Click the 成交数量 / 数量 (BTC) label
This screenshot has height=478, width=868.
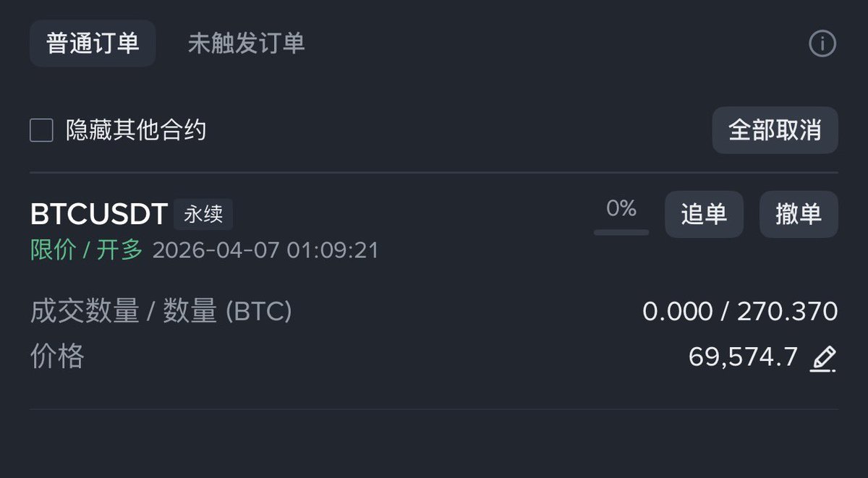coord(159,311)
